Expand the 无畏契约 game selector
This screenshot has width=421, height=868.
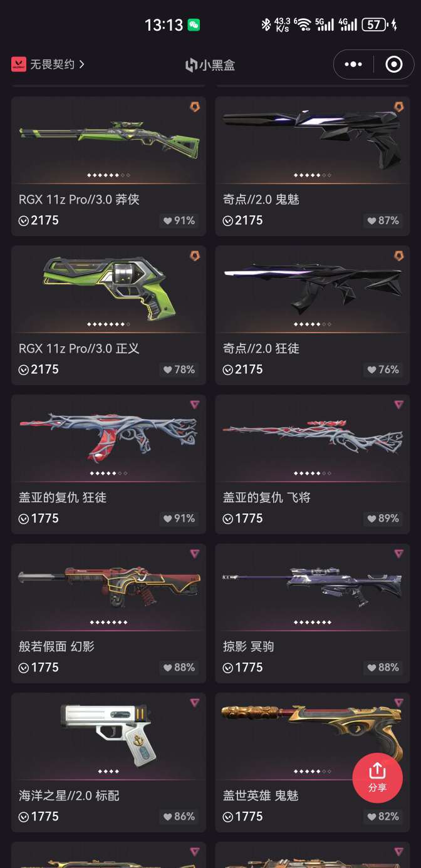[48, 64]
